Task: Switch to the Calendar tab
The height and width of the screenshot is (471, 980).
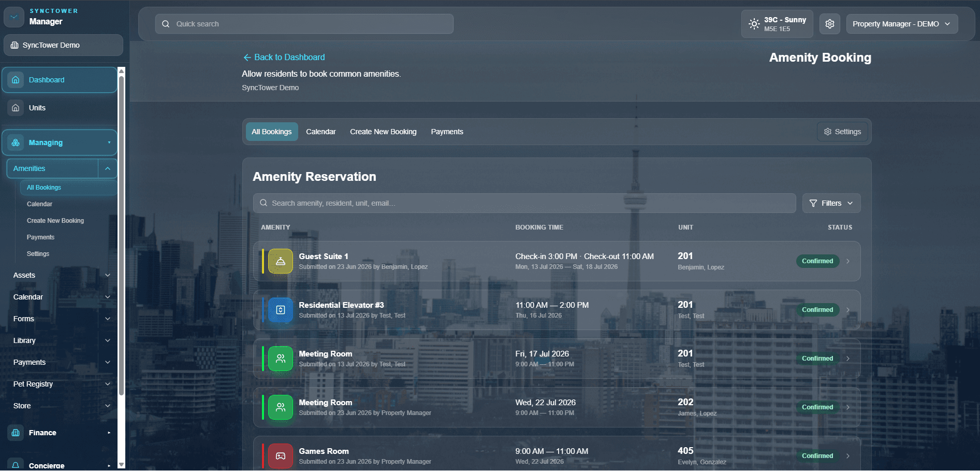Action: pyautogui.click(x=321, y=132)
